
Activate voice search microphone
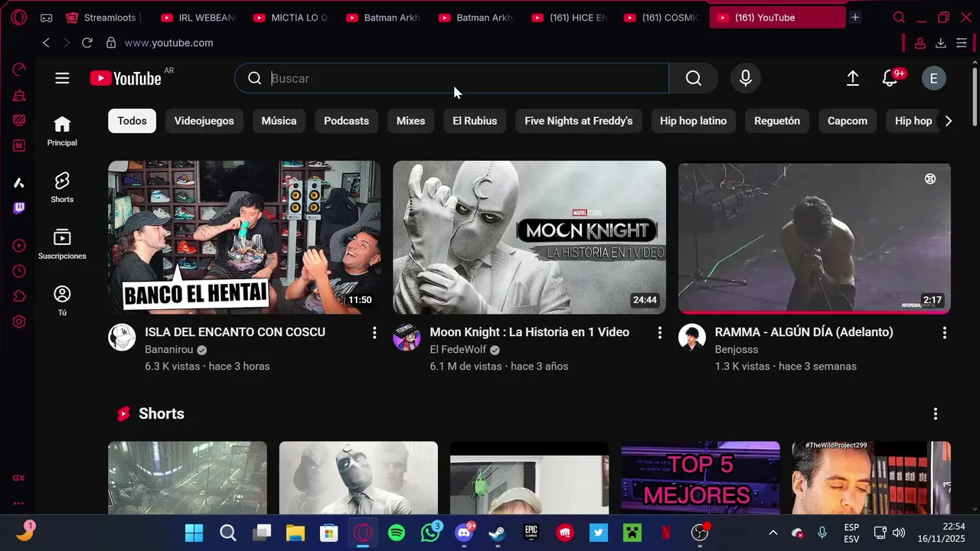(x=745, y=78)
